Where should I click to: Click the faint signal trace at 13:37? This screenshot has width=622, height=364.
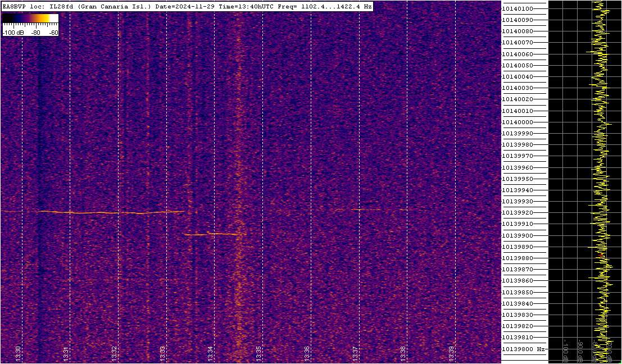pos(365,210)
